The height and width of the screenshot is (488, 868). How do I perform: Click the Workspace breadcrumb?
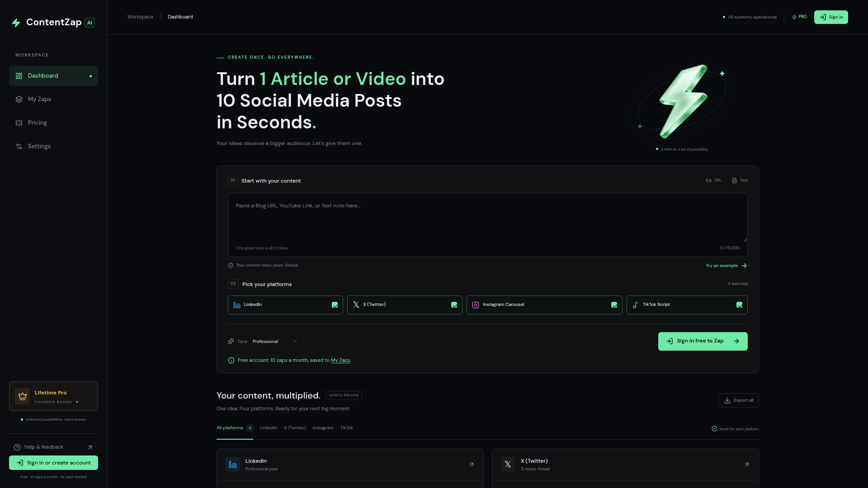140,17
